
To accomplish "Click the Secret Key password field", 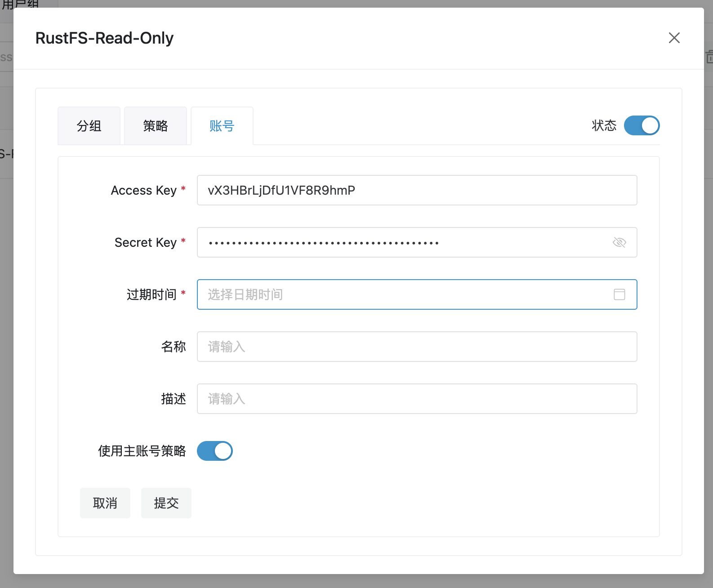I will point(417,242).
